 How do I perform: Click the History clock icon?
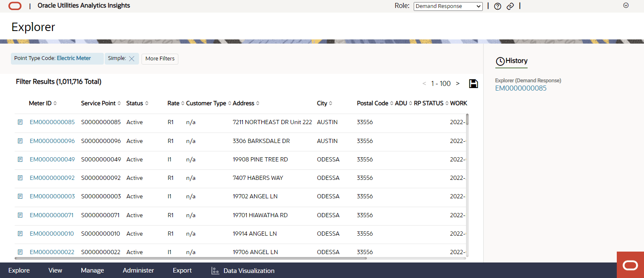pyautogui.click(x=500, y=61)
